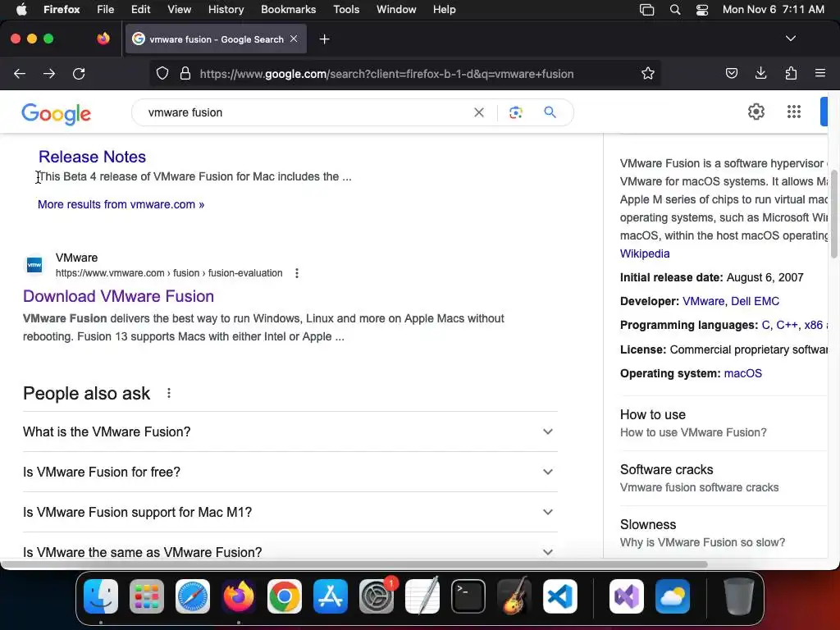Screen dimensions: 840x630
Task: Open the tracking protection shield icon
Action: point(162,73)
